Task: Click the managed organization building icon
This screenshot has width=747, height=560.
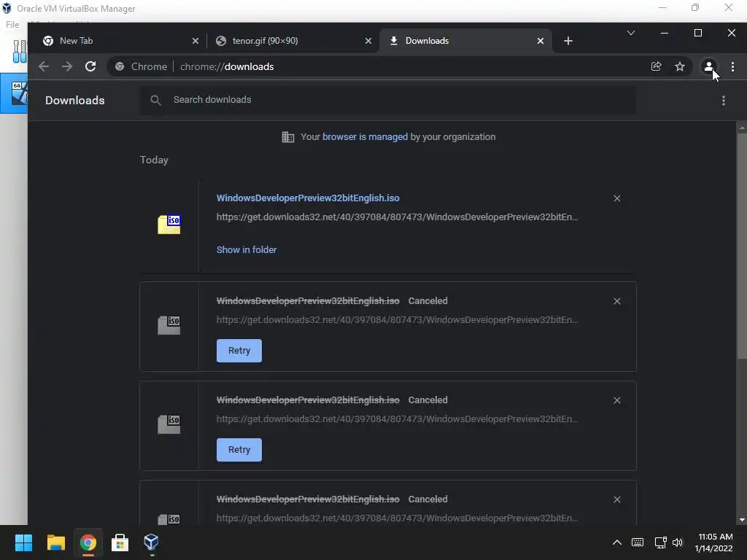Action: pyautogui.click(x=287, y=137)
